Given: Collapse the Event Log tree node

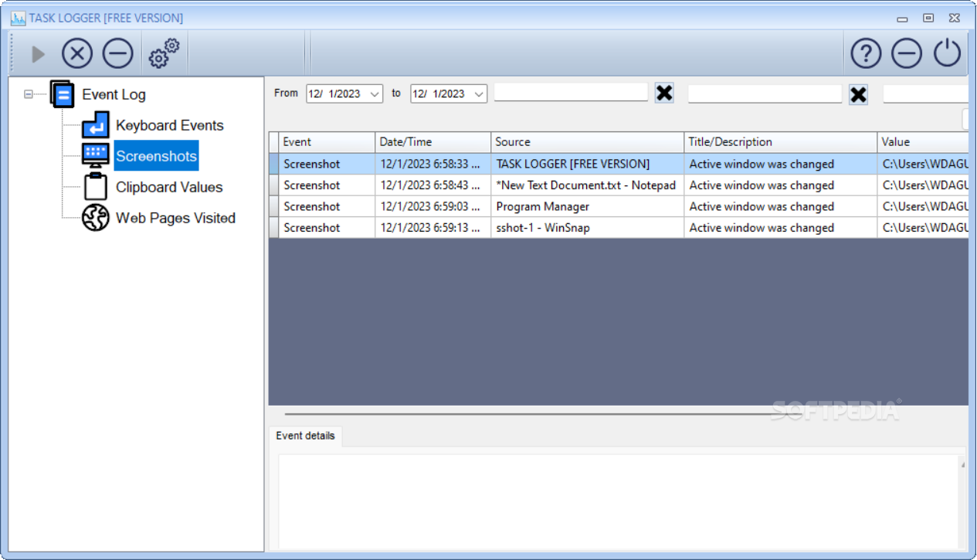Looking at the screenshot, I should (x=29, y=94).
